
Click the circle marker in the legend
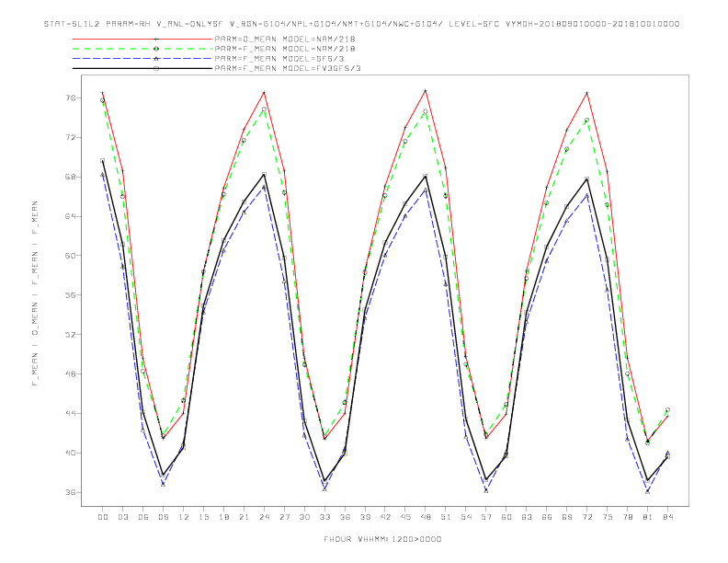pyautogui.click(x=156, y=49)
